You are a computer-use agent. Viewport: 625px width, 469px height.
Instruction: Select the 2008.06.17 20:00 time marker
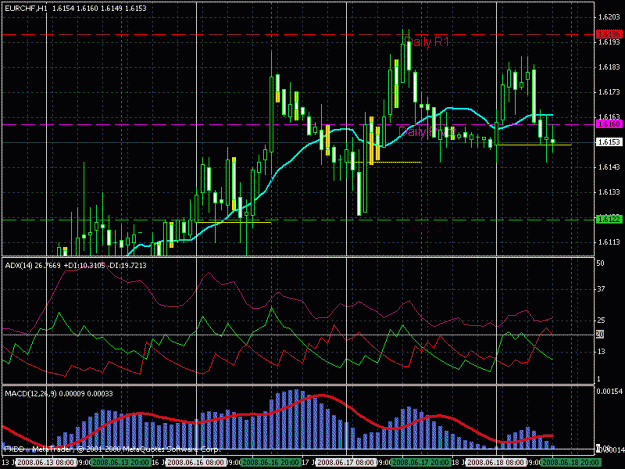coord(421,463)
